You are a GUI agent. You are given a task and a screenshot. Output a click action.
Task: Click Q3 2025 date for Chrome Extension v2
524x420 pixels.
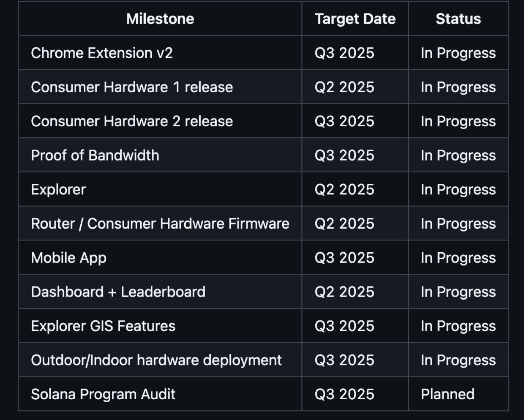point(344,53)
